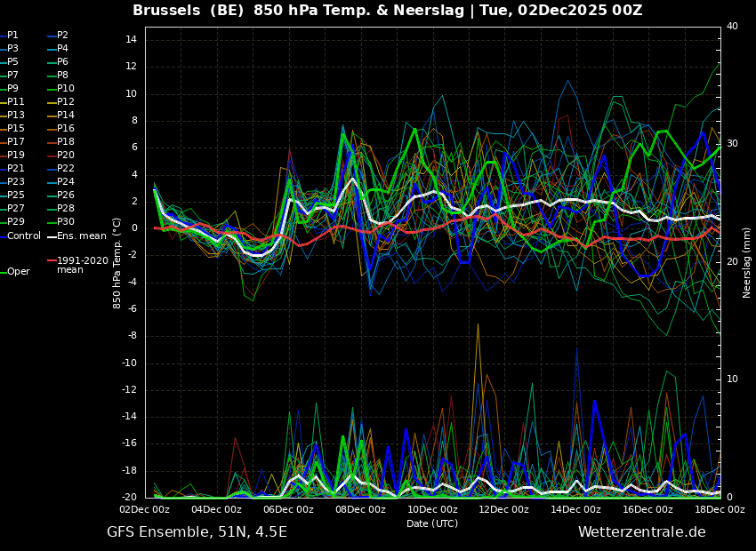Click the Oper legend label
756x551 pixels.
pyautogui.click(x=19, y=272)
